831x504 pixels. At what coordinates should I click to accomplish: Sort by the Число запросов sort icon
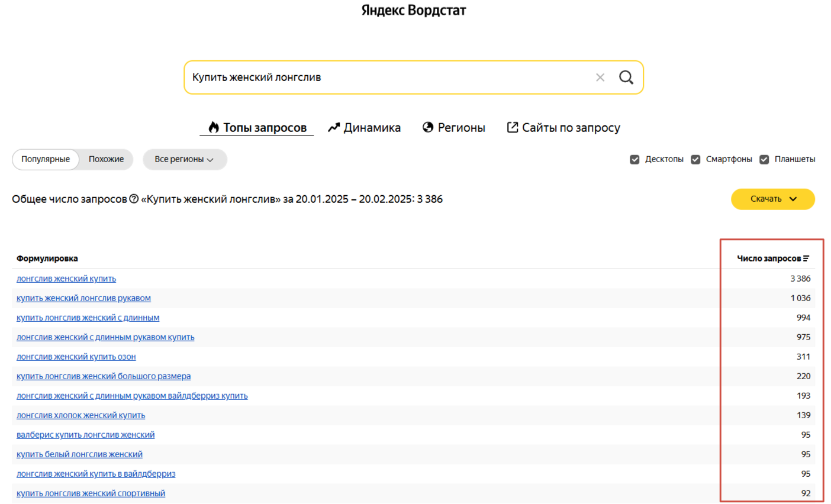click(806, 259)
